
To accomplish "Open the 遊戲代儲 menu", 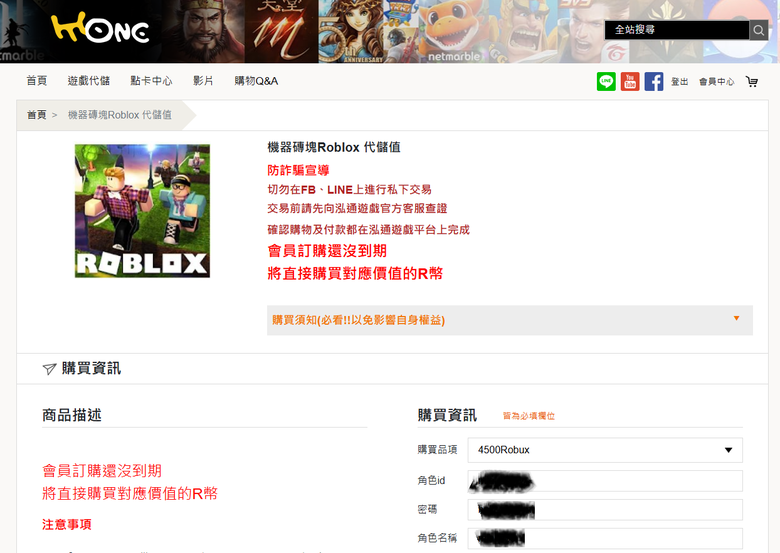I will [89, 81].
